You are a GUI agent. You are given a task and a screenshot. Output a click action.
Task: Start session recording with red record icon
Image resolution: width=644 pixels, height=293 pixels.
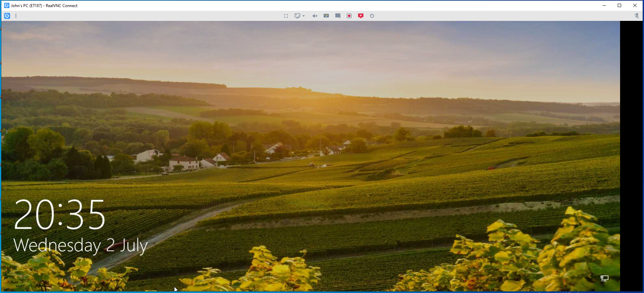[x=349, y=16]
